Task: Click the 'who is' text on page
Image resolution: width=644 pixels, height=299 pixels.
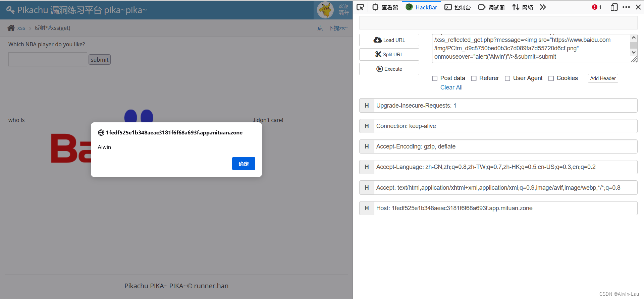Action: (x=16, y=120)
